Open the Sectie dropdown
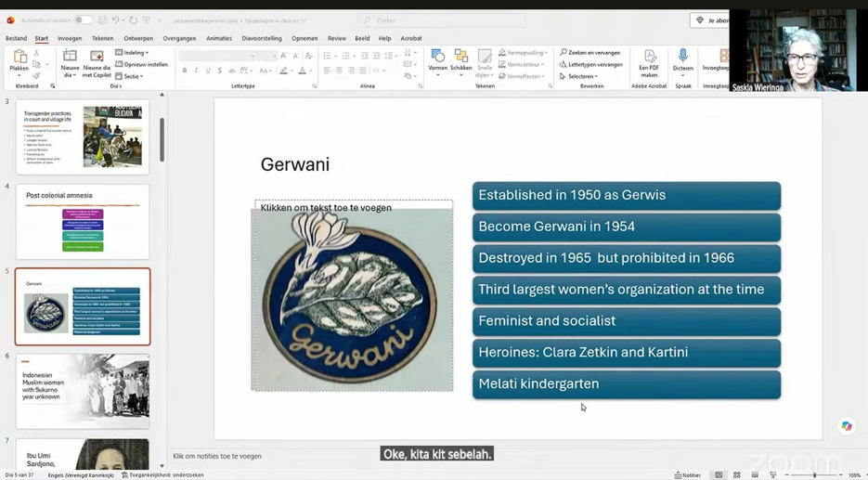The image size is (868, 480). tap(129, 76)
